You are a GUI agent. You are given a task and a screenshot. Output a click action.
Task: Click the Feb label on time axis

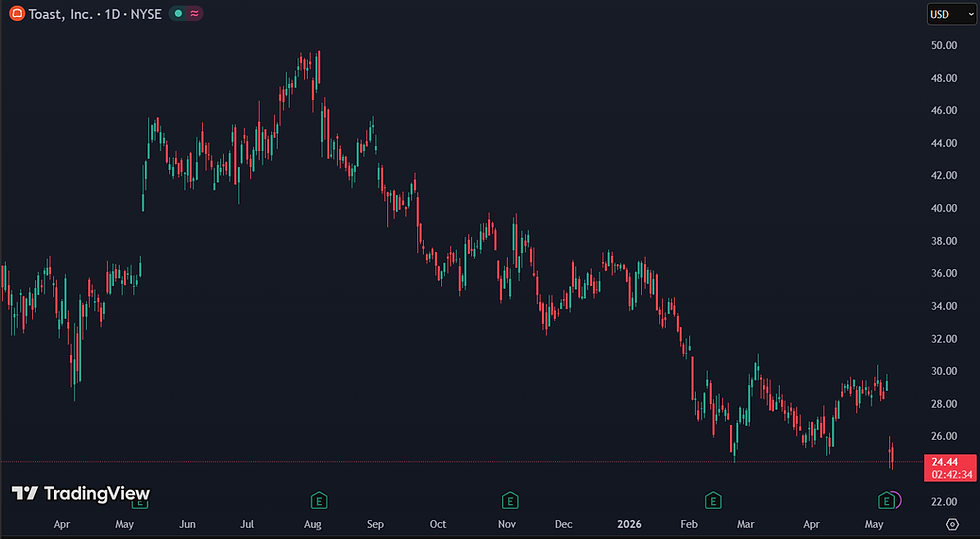tap(689, 525)
